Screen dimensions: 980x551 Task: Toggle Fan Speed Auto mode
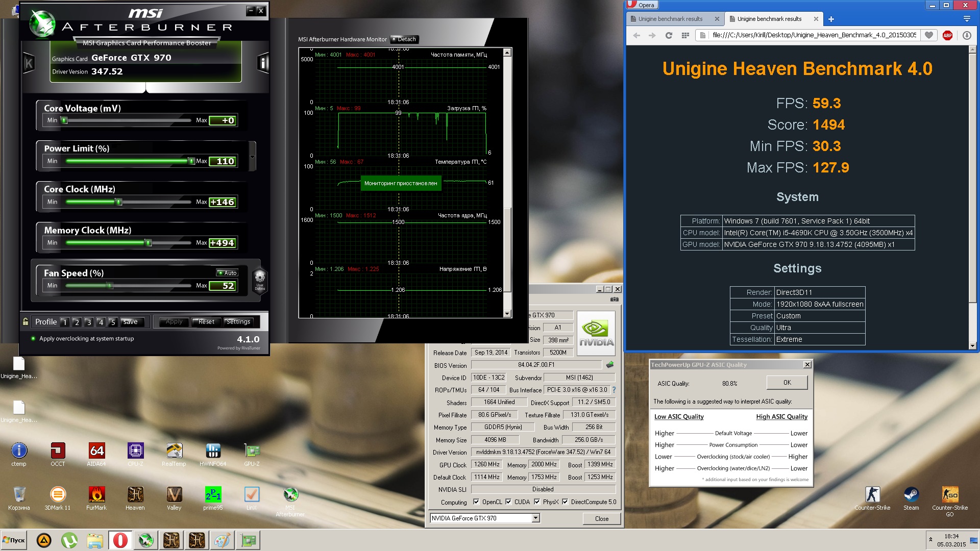click(227, 273)
